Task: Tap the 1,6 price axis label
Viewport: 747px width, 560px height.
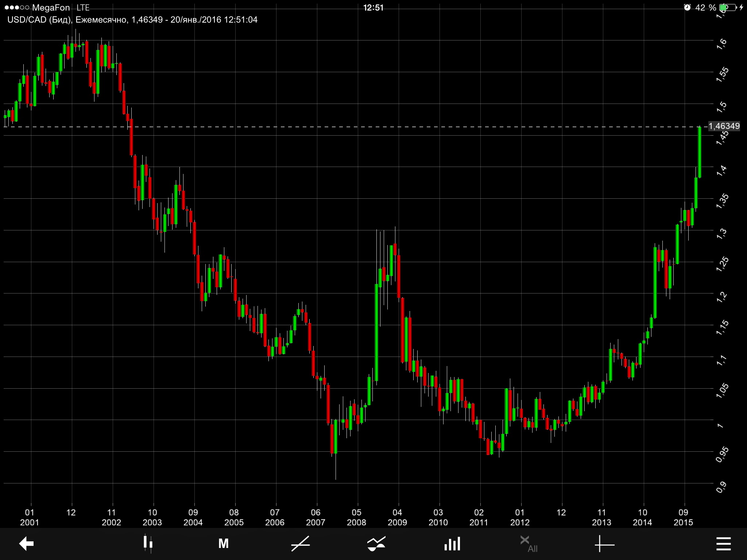Action: (x=721, y=44)
